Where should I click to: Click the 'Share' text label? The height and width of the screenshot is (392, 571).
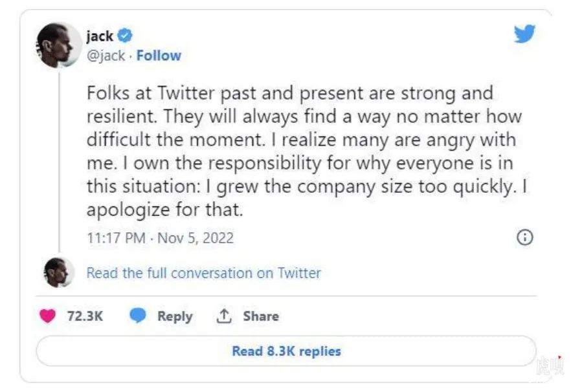tap(261, 316)
